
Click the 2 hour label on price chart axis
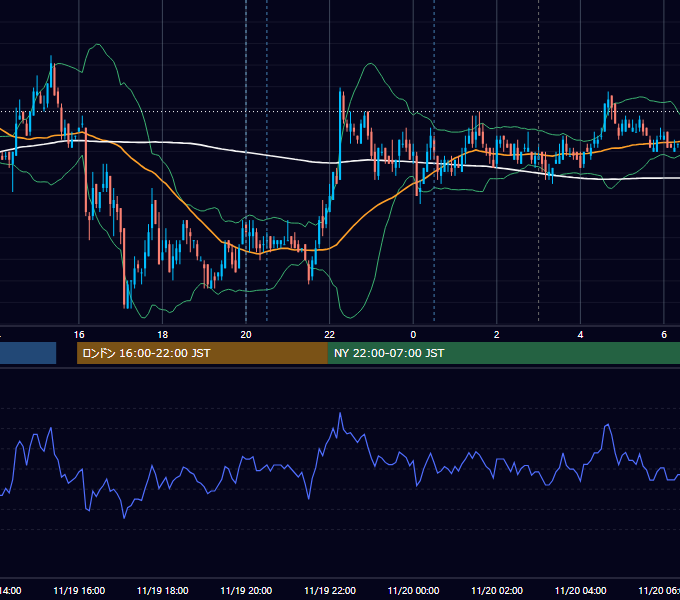pos(497,335)
